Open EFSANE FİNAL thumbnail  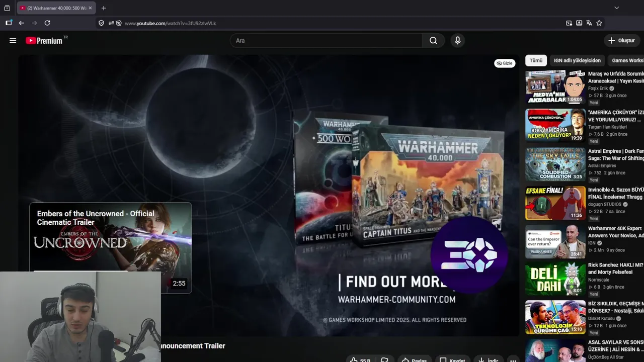pos(555,203)
